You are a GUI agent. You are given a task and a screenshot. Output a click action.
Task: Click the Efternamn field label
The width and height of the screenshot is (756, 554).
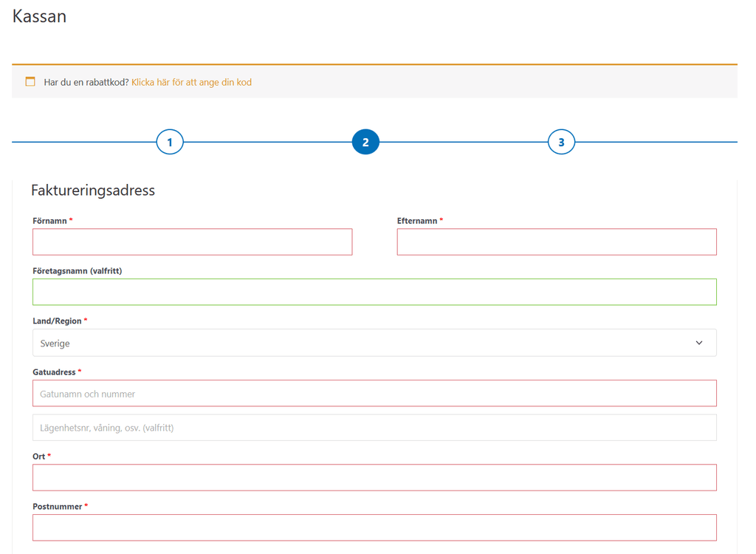417,221
